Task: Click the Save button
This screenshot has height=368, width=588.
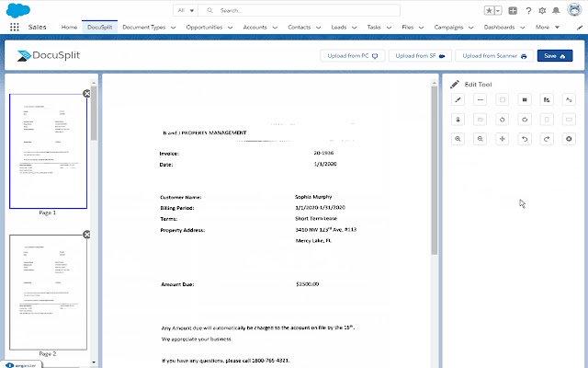Action: click(555, 55)
